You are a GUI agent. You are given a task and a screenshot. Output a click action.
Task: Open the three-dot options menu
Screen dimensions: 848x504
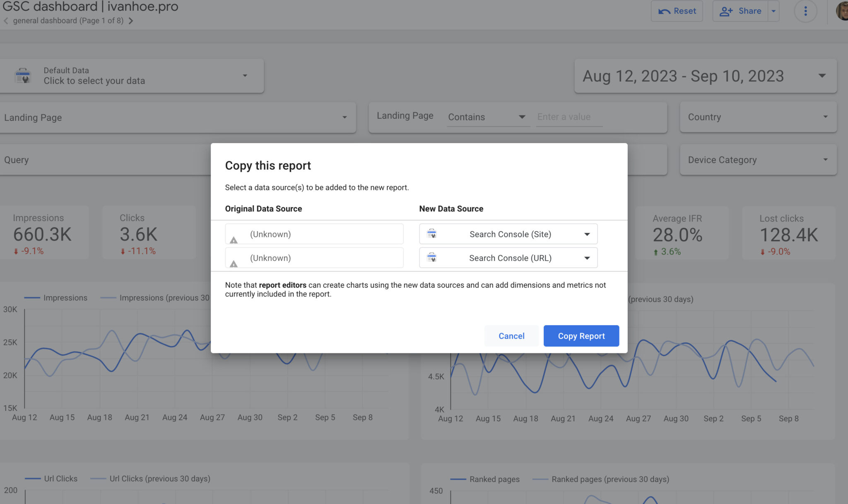pos(805,11)
